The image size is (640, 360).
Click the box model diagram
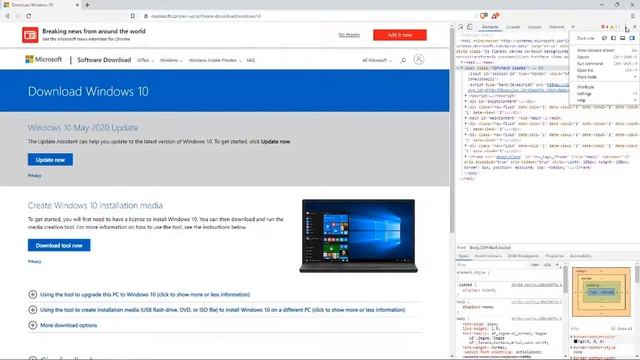click(601, 292)
